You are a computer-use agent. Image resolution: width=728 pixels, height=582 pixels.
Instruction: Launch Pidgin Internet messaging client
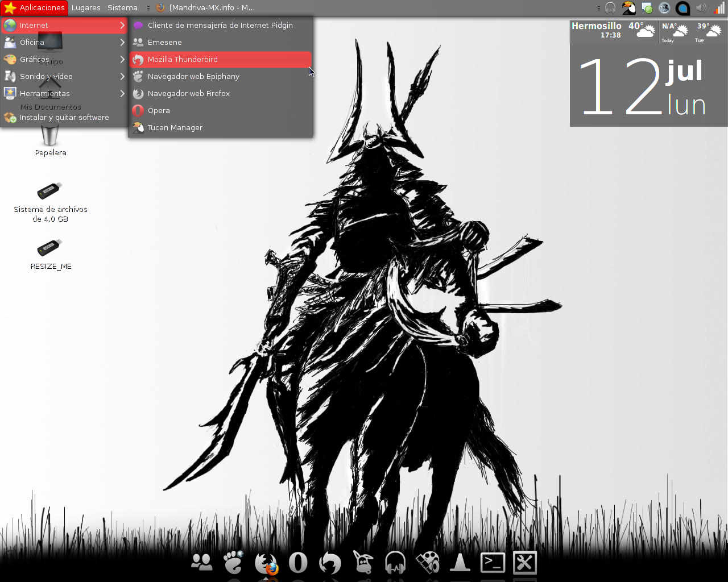(x=221, y=25)
